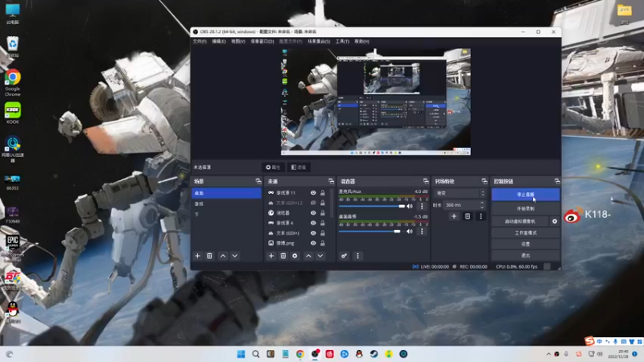Open the 工具(T) menu
Image resolution: width=644 pixels, height=362 pixels.
pyautogui.click(x=342, y=42)
